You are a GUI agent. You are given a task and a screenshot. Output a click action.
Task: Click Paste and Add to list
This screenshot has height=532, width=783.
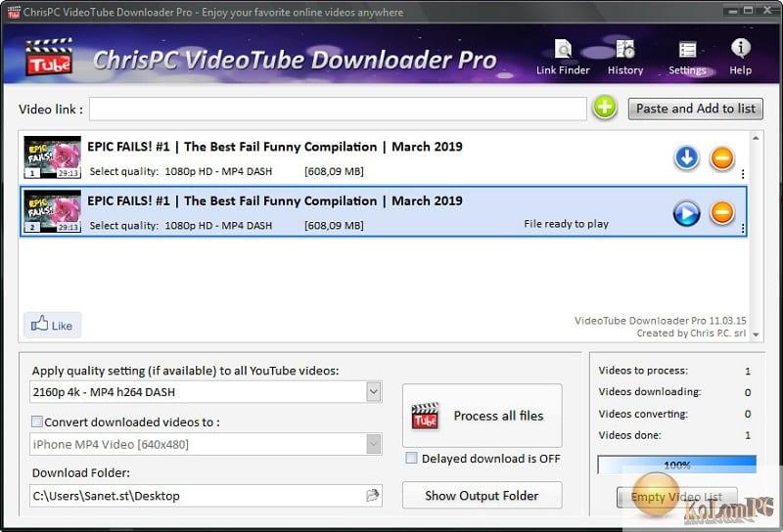point(695,109)
